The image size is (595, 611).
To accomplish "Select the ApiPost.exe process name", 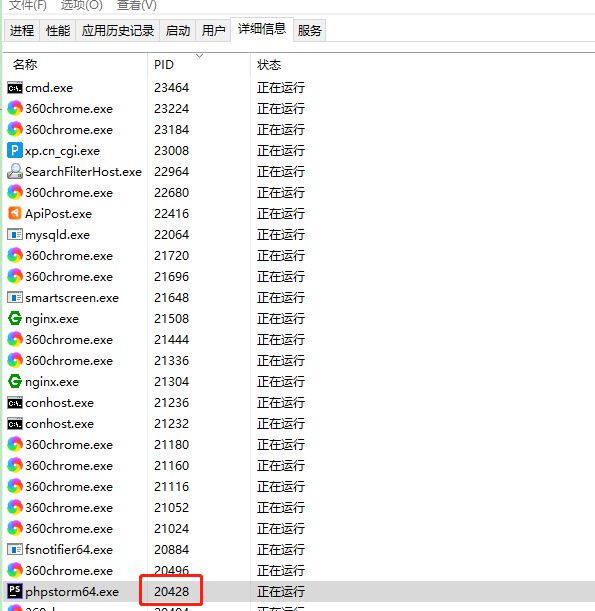I will click(58, 214).
